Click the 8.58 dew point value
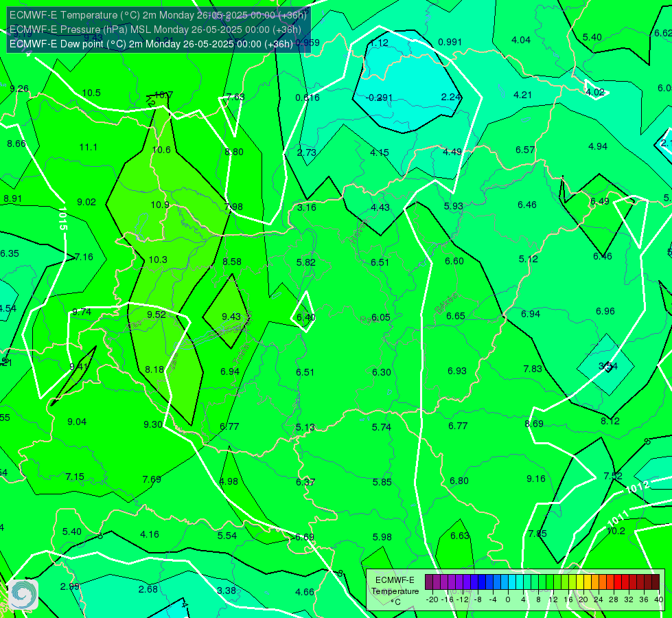The width and height of the screenshot is (672, 618). click(232, 261)
